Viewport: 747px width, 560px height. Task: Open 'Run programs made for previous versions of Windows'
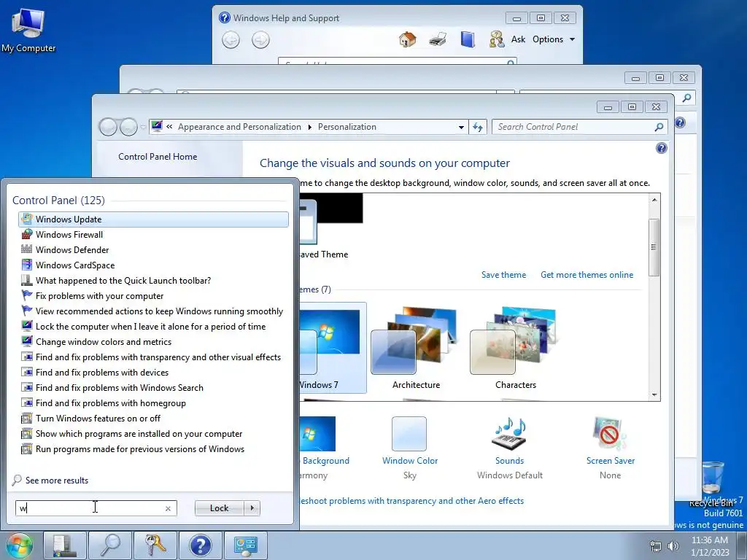[153, 449]
